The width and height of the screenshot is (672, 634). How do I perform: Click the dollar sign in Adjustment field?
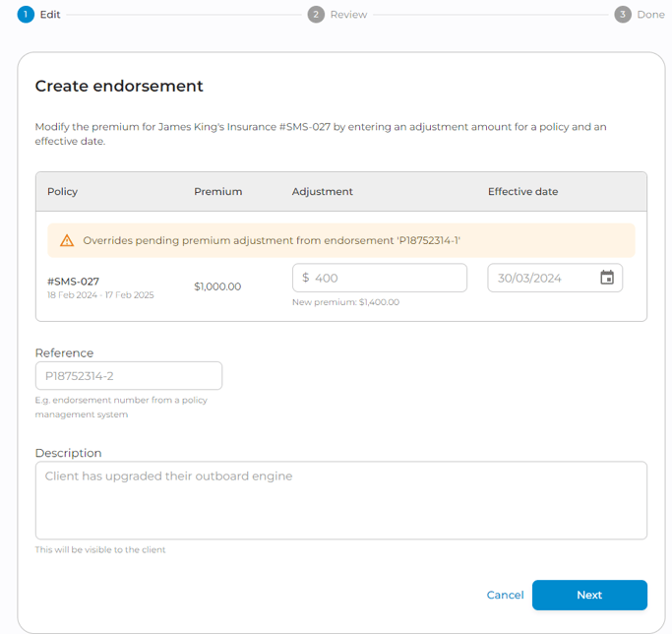point(306,279)
